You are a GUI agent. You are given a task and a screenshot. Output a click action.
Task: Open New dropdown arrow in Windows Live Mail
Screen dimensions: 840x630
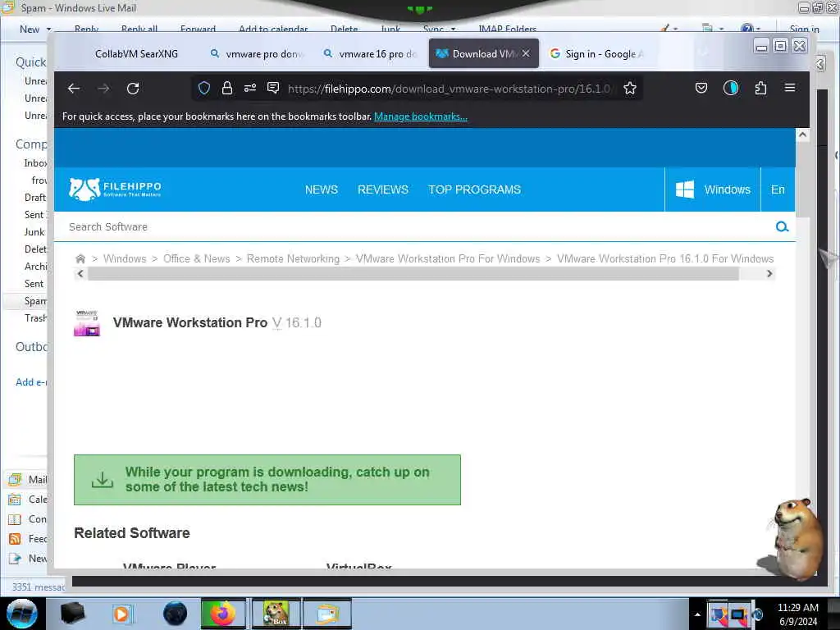(x=48, y=29)
